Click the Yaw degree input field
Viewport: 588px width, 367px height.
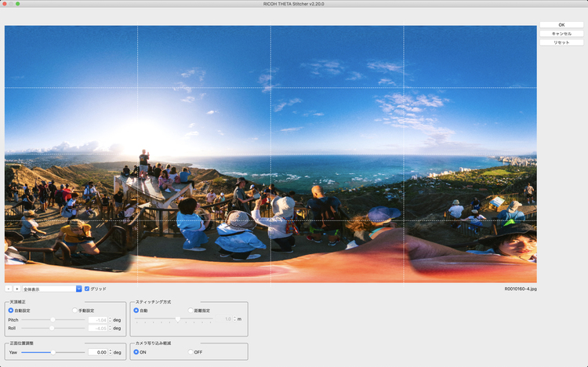coord(97,352)
